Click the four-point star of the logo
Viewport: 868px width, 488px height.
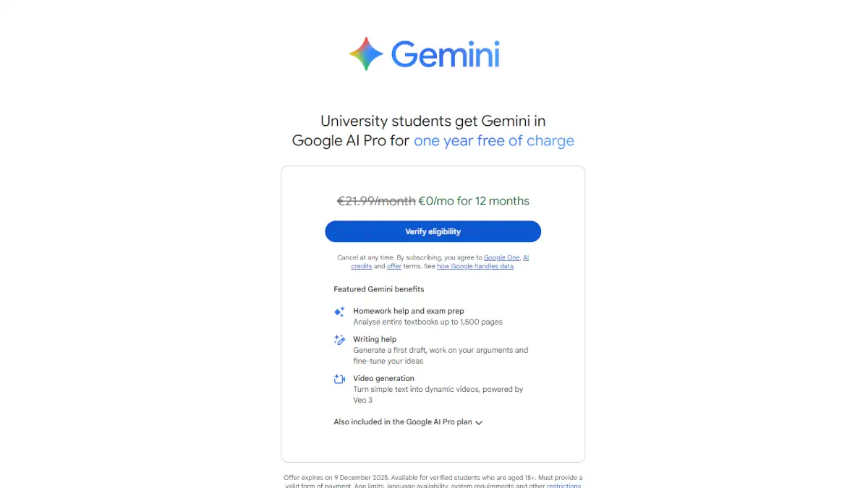pyautogui.click(x=365, y=53)
